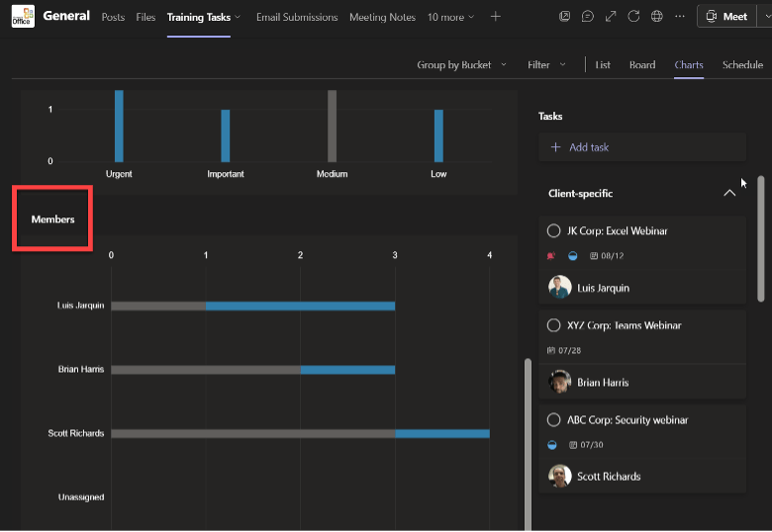Open the tab conversation chat icon

[587, 17]
